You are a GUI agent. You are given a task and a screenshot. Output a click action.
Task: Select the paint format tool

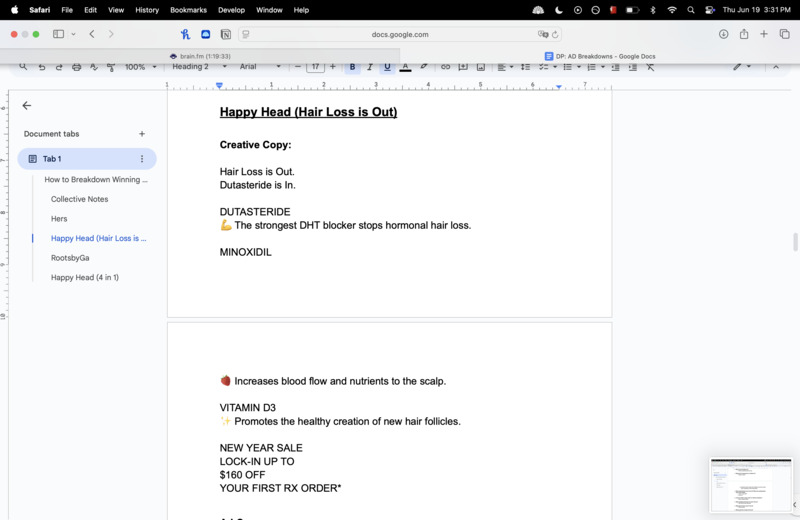point(111,67)
